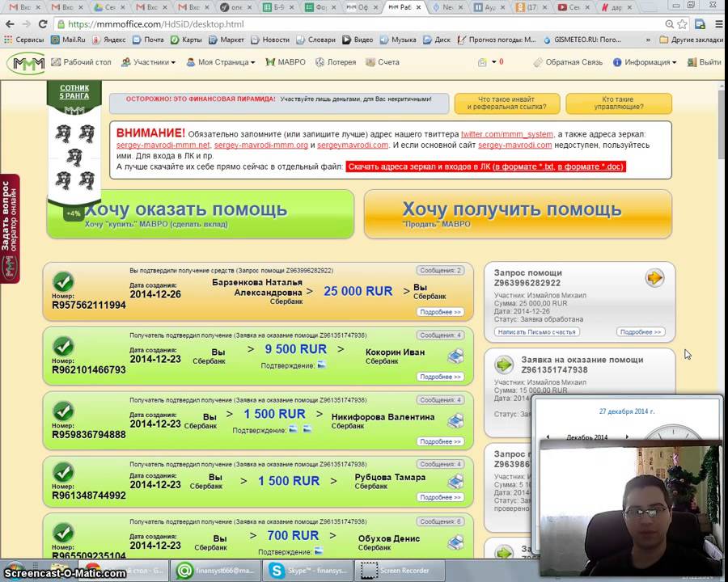Image resolution: width=728 pixels, height=582 pixels.
Task: Bookmark the page with the star icon
Action: tap(682, 24)
